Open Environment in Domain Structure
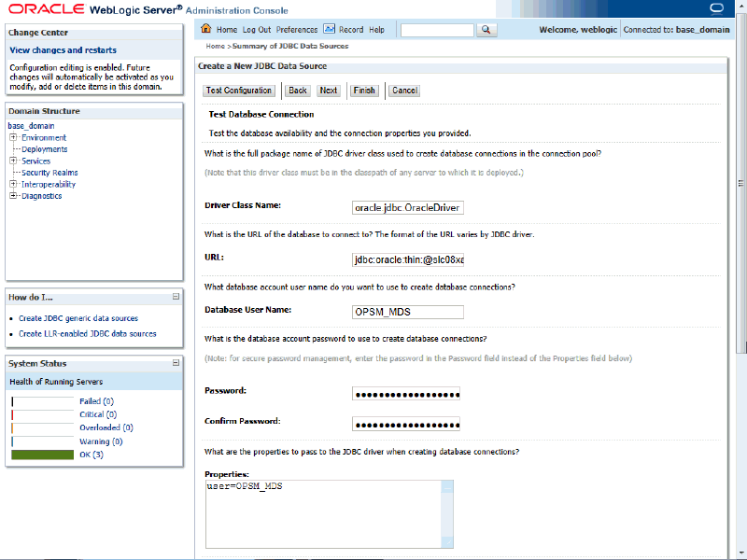 point(44,137)
